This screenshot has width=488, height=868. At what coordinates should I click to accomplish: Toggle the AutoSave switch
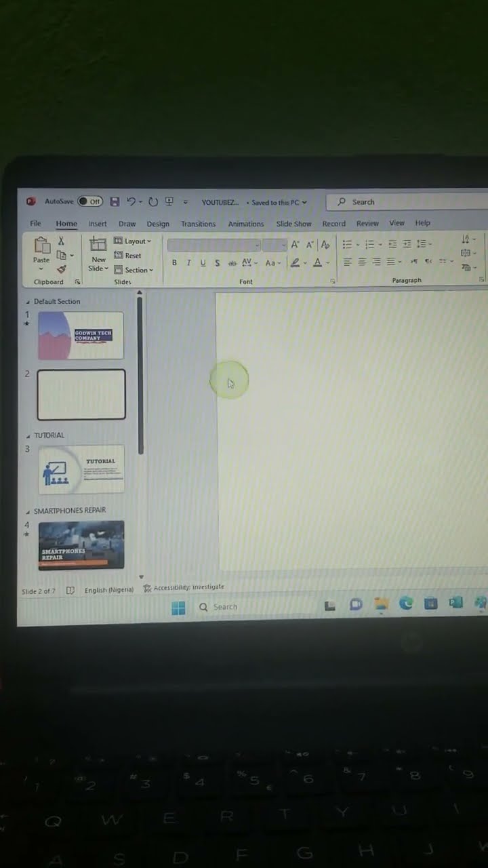90,201
